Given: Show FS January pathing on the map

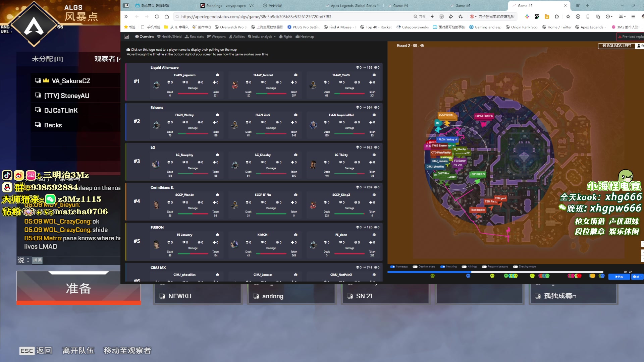Looking at the screenshot, I should click(217, 235).
